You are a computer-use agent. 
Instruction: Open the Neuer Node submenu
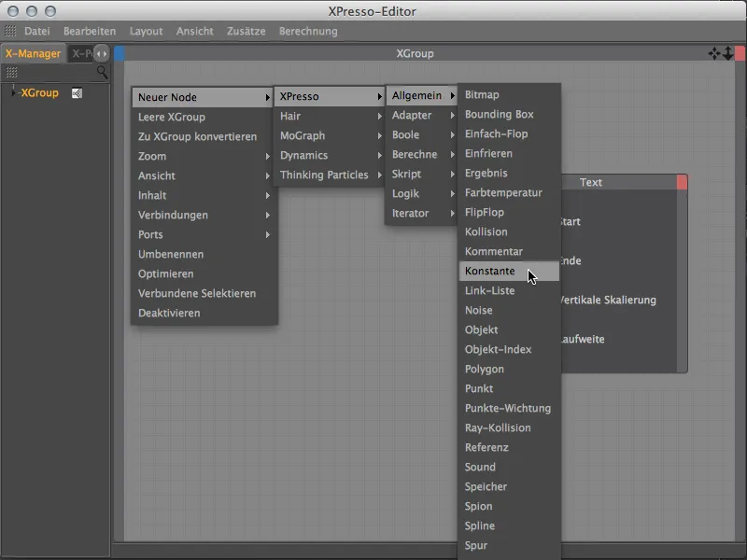pos(203,97)
